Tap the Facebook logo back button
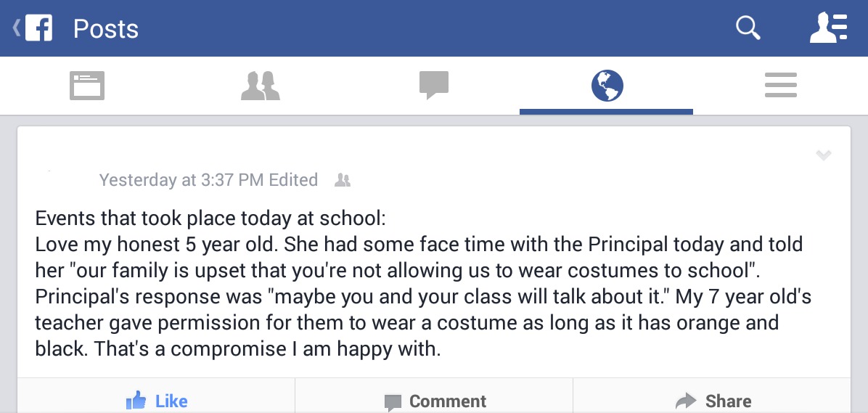The image size is (868, 413). 39,28
